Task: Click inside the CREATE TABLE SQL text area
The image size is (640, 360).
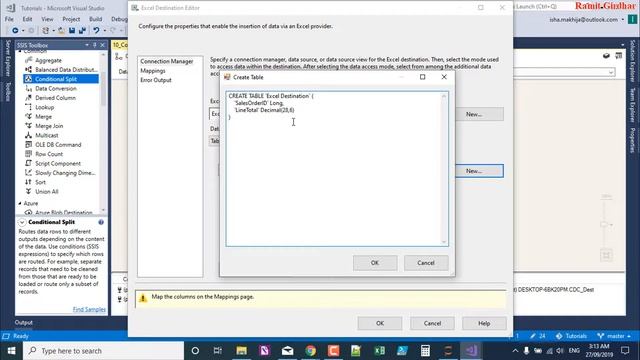Action: click(333, 169)
